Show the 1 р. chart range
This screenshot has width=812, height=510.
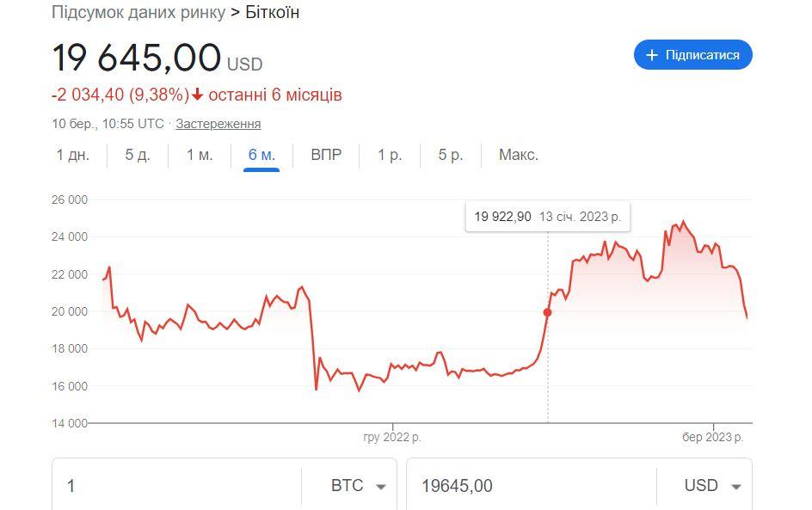390,155
